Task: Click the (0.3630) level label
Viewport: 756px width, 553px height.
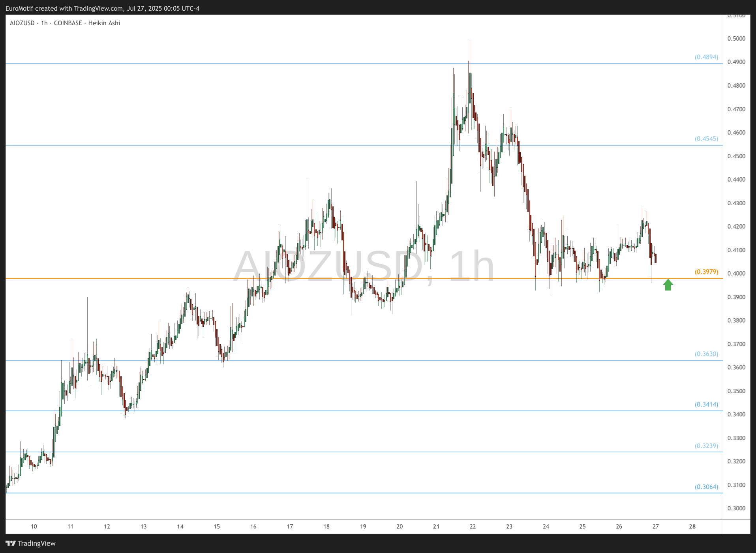Action: point(706,354)
